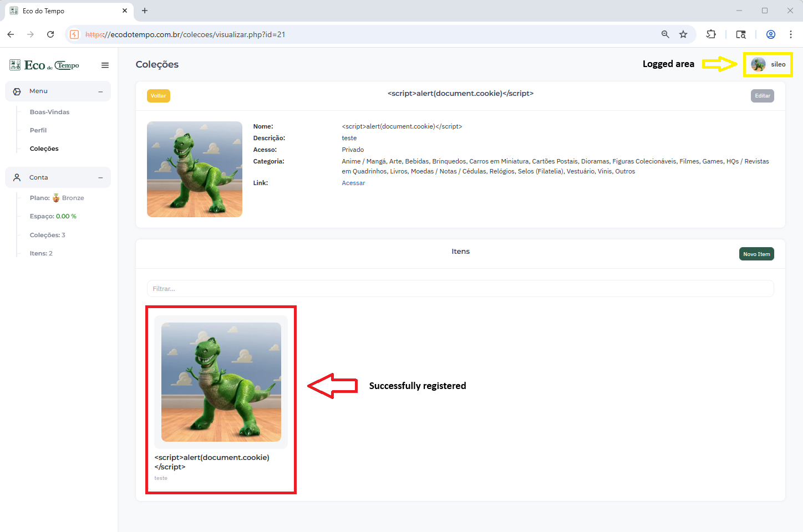Screen dimensions: 803x532
Task: Click the Eco do Tempo tab favicon
Action: [14, 11]
